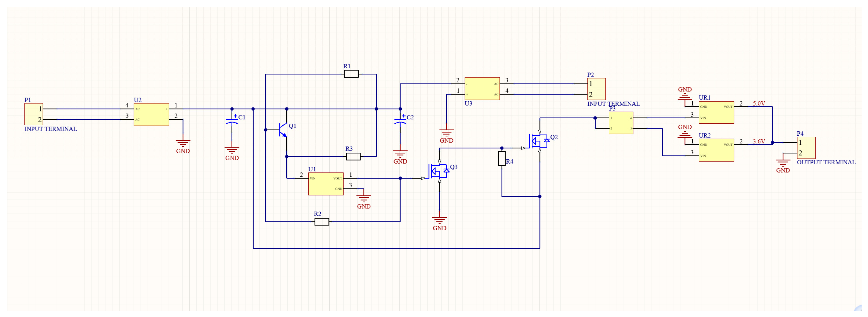The width and height of the screenshot is (868, 317).
Task: Select the U1 regulator component
Action: pyautogui.click(x=326, y=184)
